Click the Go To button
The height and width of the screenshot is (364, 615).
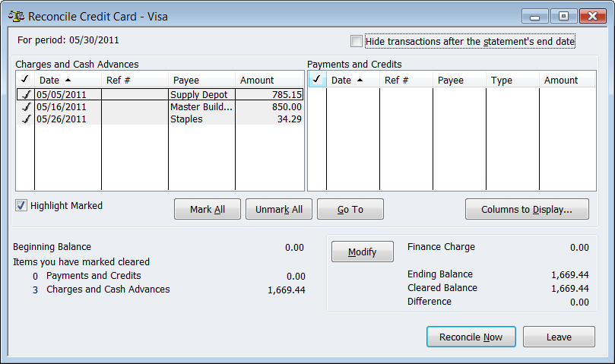pos(350,210)
